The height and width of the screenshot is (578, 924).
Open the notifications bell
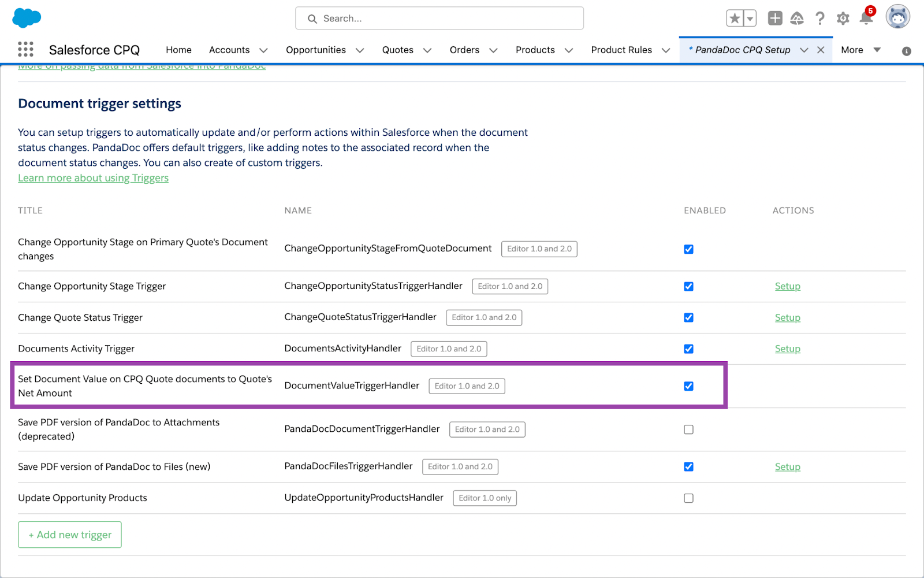(x=866, y=18)
